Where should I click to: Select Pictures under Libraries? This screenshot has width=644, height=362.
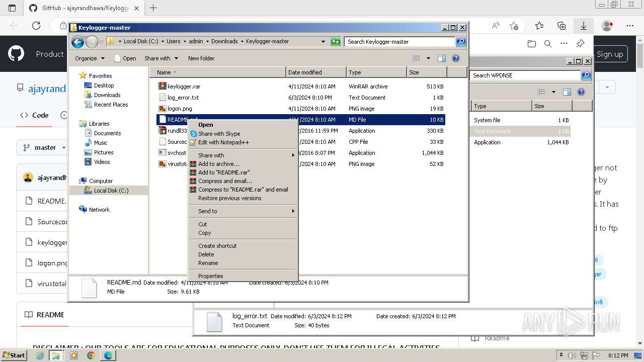tap(104, 152)
